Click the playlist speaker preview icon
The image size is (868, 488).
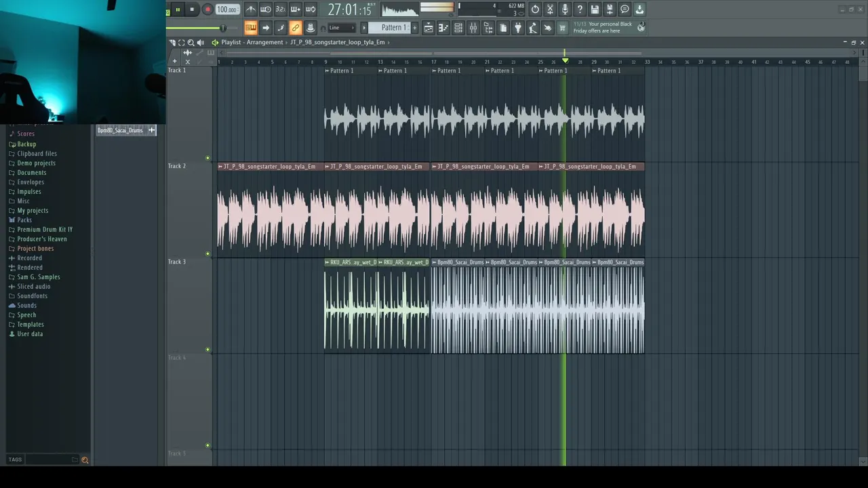201,42
